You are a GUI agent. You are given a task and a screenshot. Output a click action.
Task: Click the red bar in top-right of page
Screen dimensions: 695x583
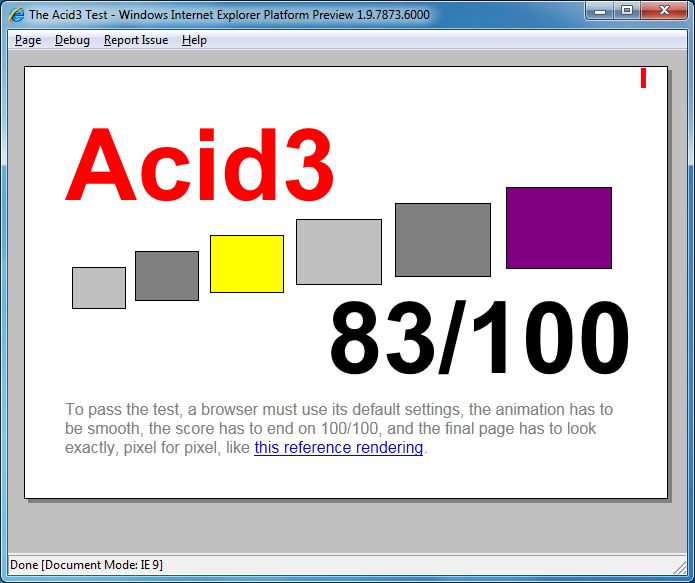click(643, 78)
